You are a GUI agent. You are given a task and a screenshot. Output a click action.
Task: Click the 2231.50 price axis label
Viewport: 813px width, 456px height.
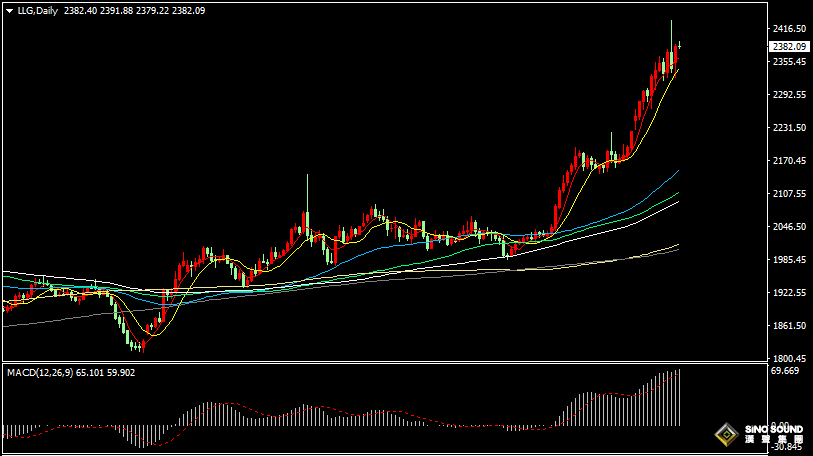click(789, 128)
